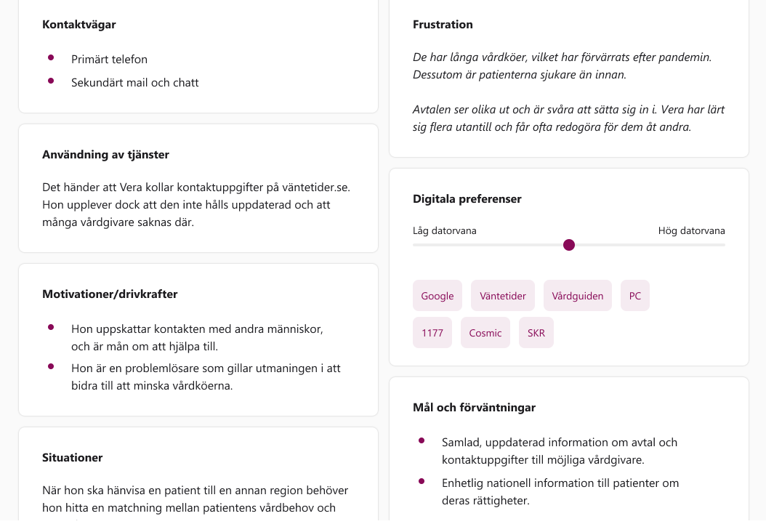
Task: Click the Digitala preferenser heading
Action: pos(467,199)
